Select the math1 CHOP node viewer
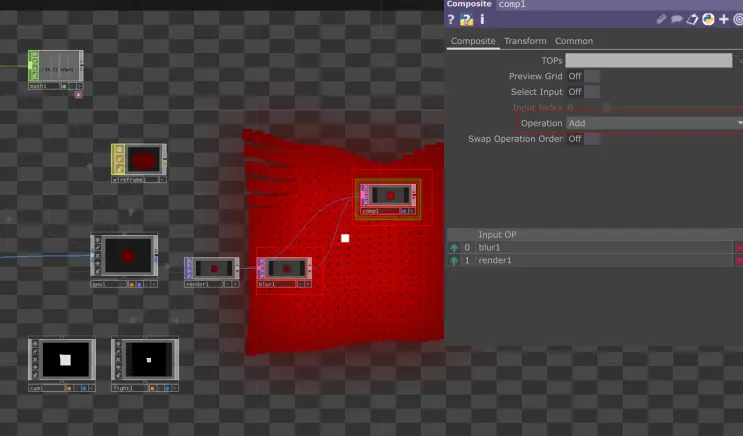 tap(59, 66)
